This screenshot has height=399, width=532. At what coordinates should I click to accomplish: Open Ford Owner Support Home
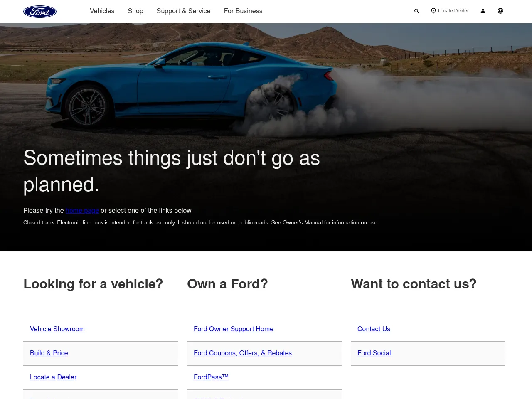234,329
